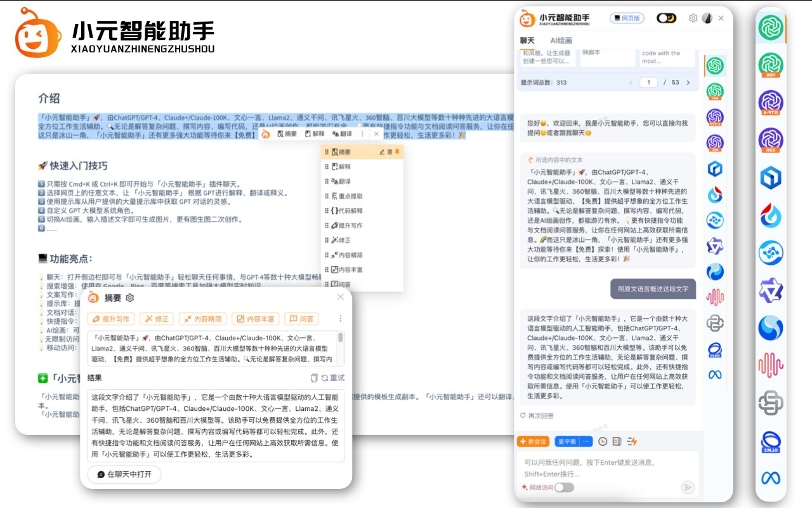Click the large purple GPT-4 icon in the right strip

771,103
